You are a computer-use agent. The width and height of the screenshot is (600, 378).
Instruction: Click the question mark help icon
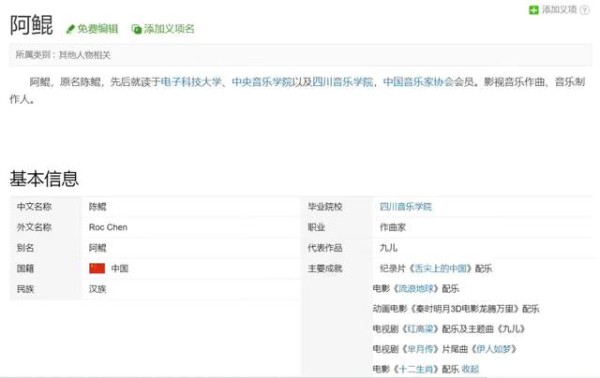tap(584, 10)
